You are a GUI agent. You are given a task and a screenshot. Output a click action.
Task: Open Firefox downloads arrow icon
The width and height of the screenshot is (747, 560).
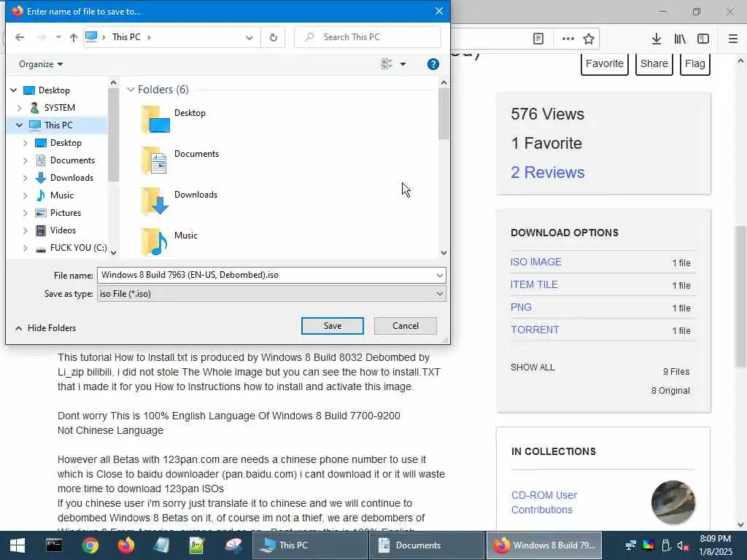(x=656, y=39)
